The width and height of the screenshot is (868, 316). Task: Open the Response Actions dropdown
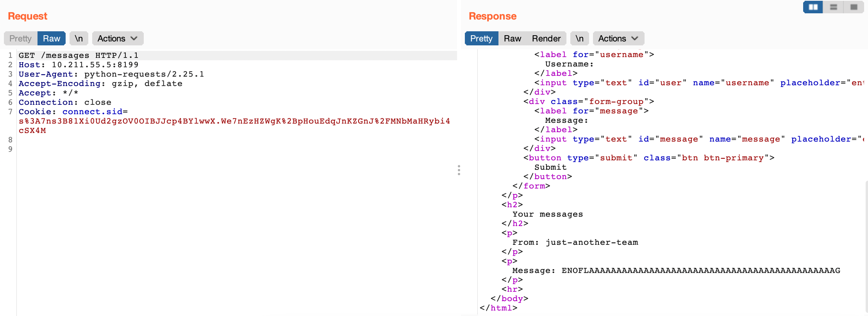point(618,38)
